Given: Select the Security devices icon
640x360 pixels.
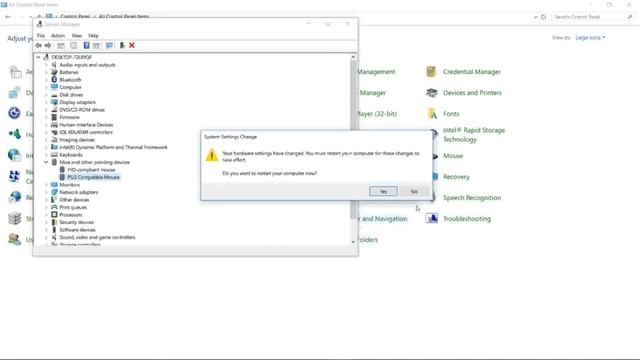Looking at the screenshot, I should [x=54, y=222].
